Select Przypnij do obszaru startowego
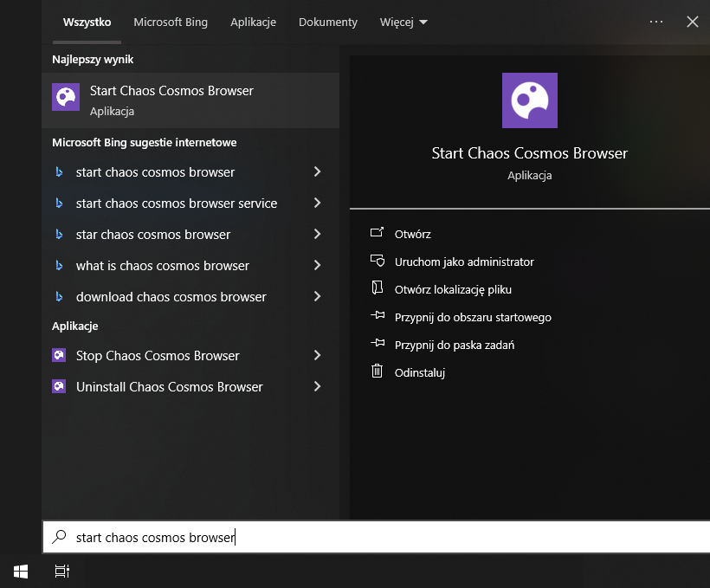 [x=473, y=317]
